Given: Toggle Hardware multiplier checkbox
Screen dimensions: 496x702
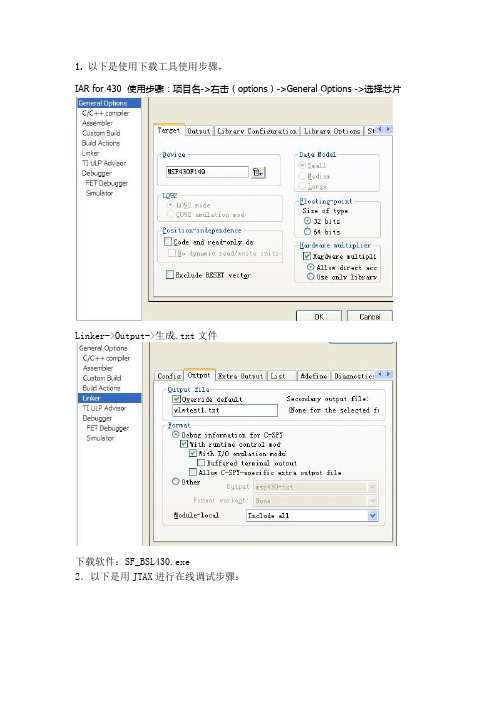Looking at the screenshot, I should point(307,256).
